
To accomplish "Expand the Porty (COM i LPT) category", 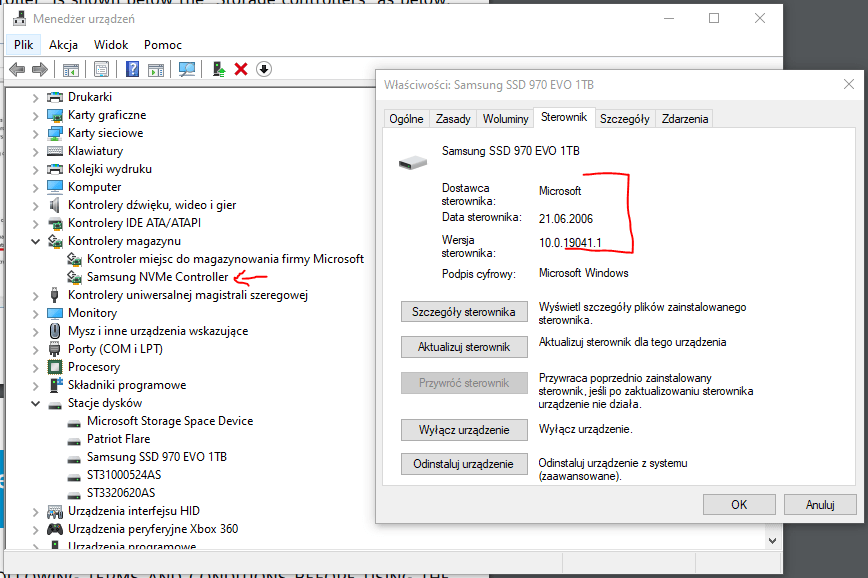I will tap(35, 350).
